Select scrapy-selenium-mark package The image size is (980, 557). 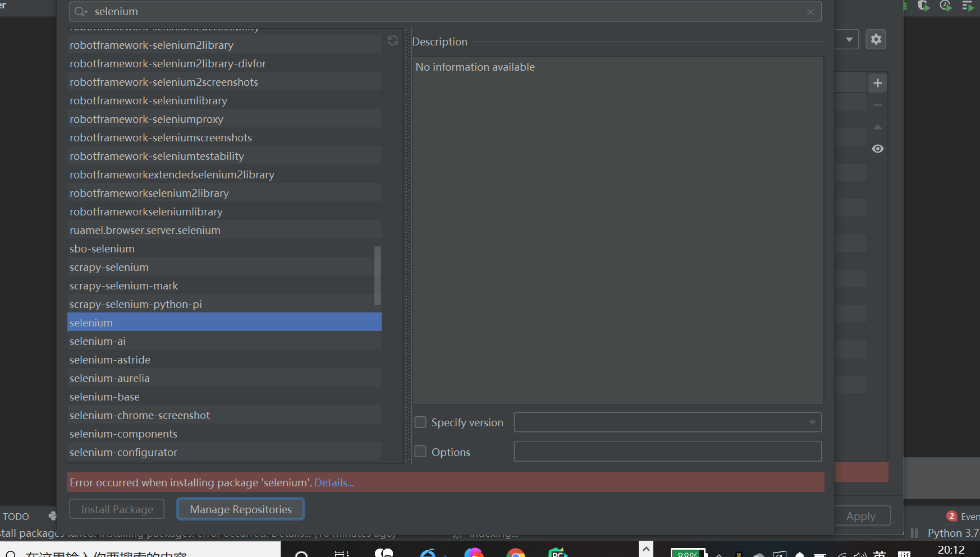click(225, 285)
